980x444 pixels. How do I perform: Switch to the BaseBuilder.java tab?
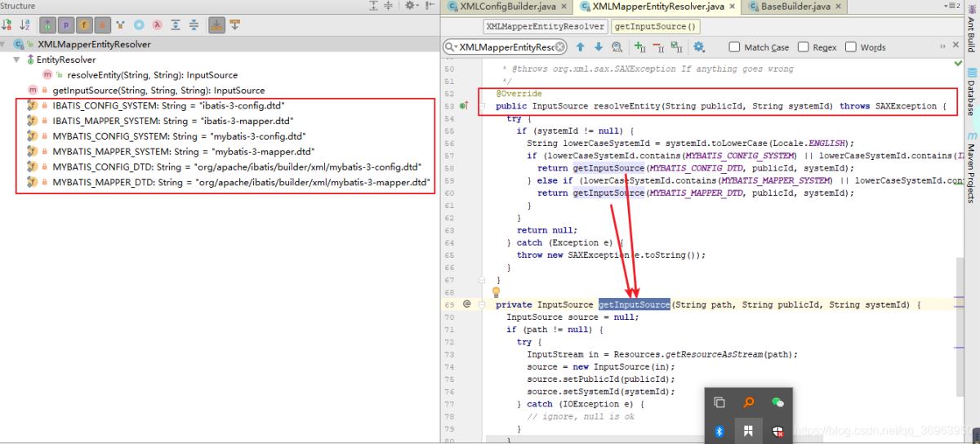click(x=787, y=7)
